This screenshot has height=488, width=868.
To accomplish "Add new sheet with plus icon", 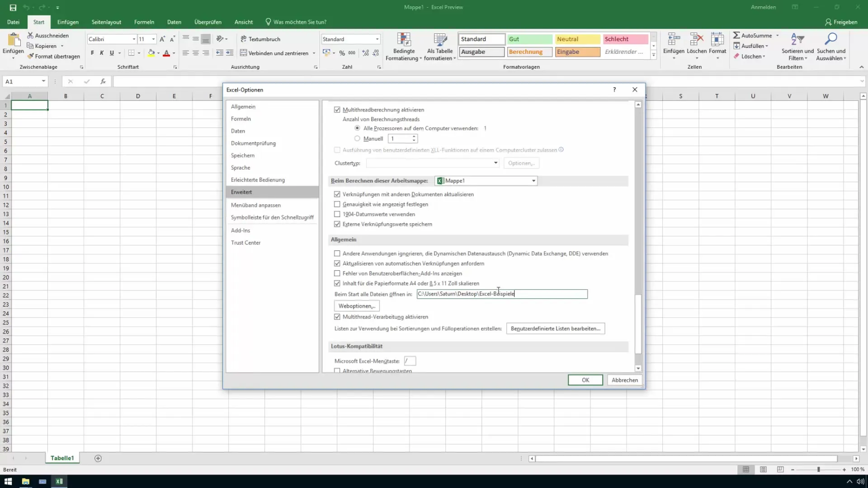I will pos(98,458).
